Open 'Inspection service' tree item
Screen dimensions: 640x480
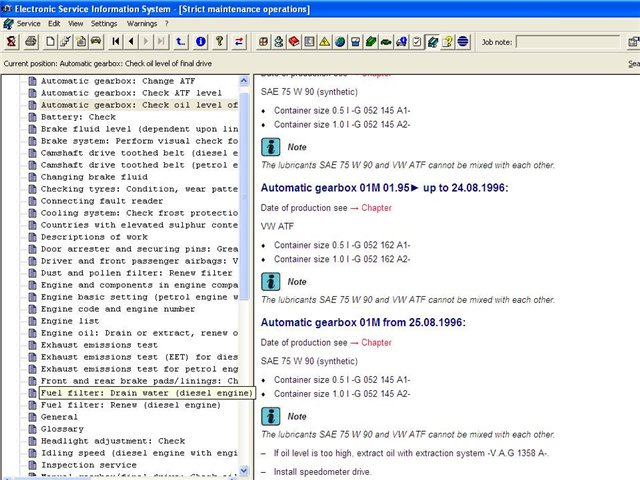(89, 465)
